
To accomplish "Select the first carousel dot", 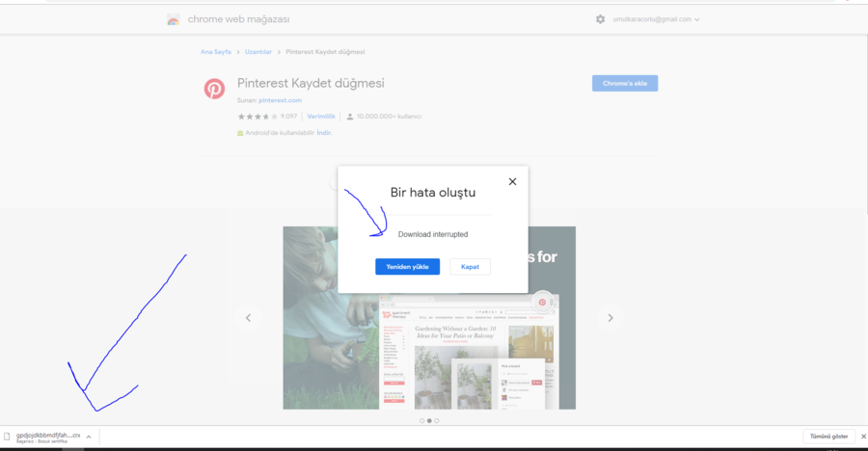I will pyautogui.click(x=421, y=421).
